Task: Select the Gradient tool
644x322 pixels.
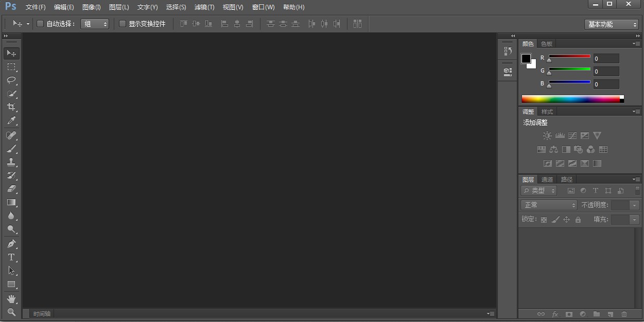Action: (x=11, y=203)
